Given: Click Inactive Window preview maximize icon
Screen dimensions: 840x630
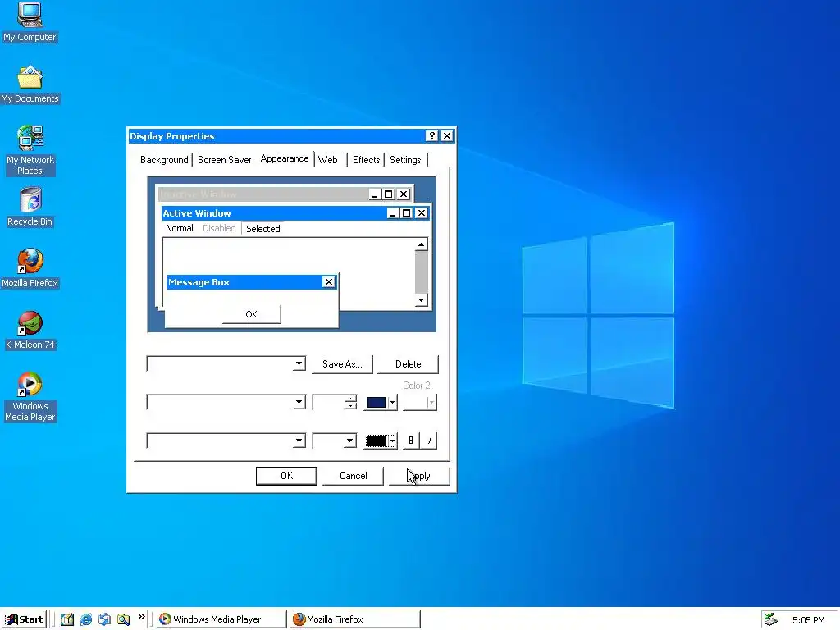Looking at the screenshot, I should tap(389, 194).
